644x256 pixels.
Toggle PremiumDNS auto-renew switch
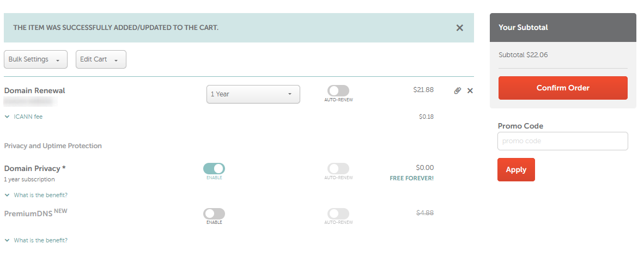click(x=338, y=214)
